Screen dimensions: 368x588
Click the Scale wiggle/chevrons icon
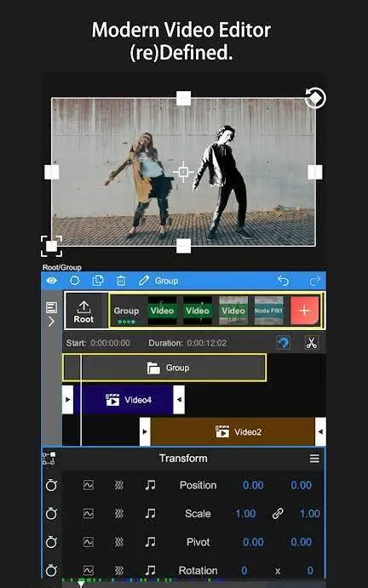pos(119,513)
